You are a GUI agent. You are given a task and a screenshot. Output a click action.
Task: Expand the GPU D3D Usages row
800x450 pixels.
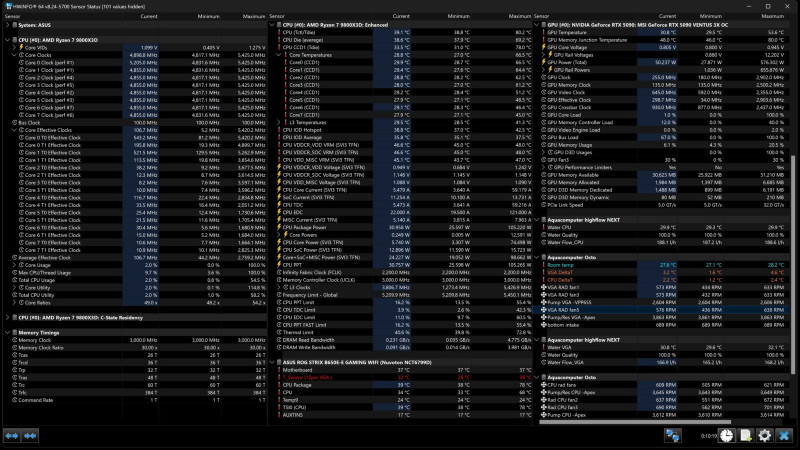543,153
